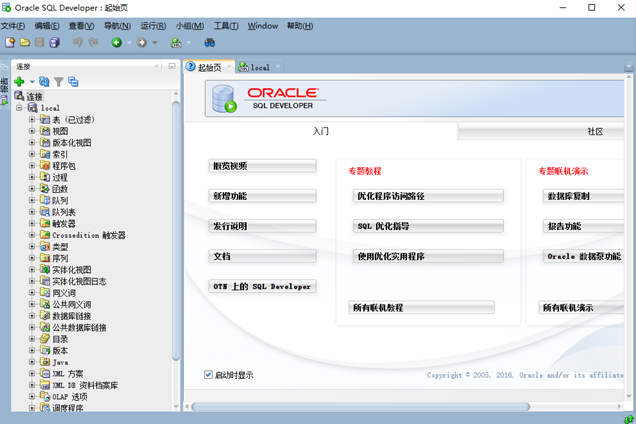Click the binoculars Find DB Object icon
Screen dimensions: 636x424
click(210, 42)
